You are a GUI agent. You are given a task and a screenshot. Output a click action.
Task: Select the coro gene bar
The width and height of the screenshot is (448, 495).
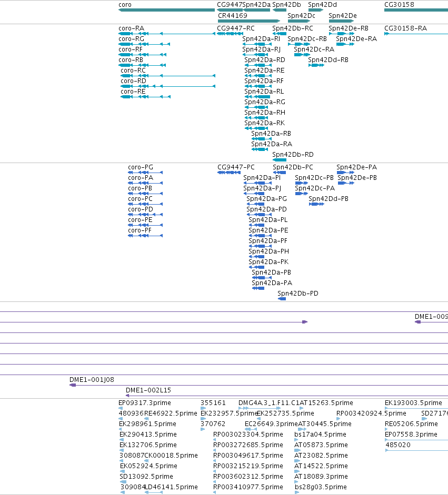166,10
